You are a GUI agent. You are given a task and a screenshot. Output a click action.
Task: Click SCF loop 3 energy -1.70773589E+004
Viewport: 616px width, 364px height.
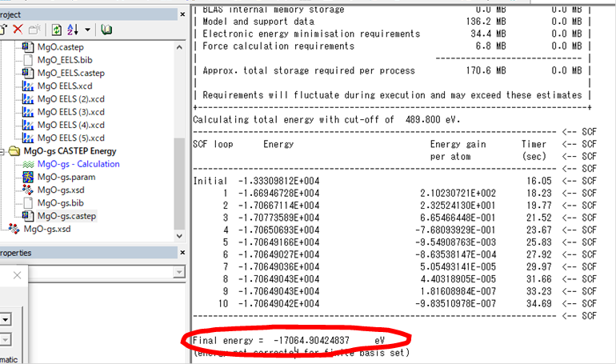(279, 218)
